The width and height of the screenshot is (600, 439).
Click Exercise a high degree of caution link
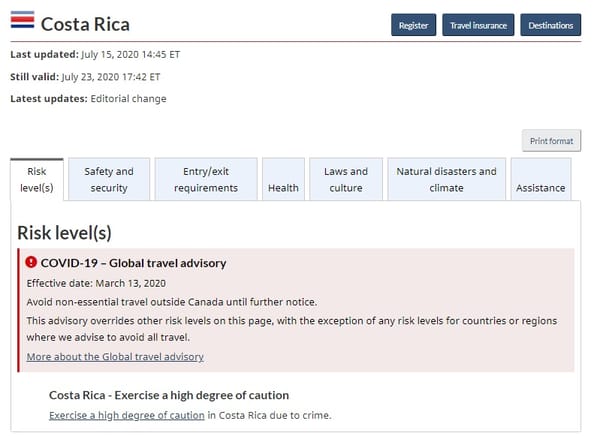(127, 415)
